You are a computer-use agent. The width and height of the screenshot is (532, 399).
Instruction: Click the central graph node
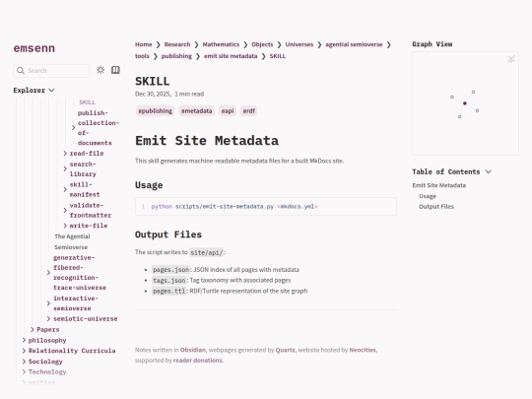465,103
